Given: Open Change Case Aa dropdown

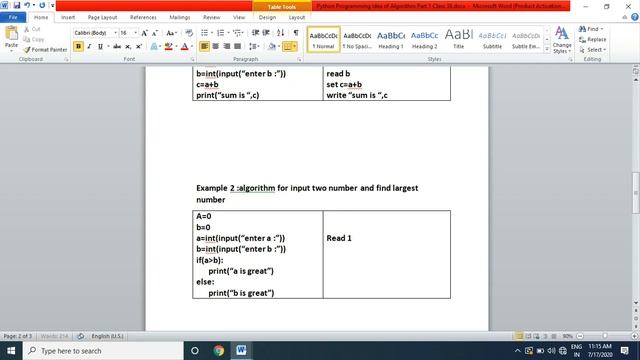Looking at the screenshot, I should pyautogui.click(x=171, y=33).
